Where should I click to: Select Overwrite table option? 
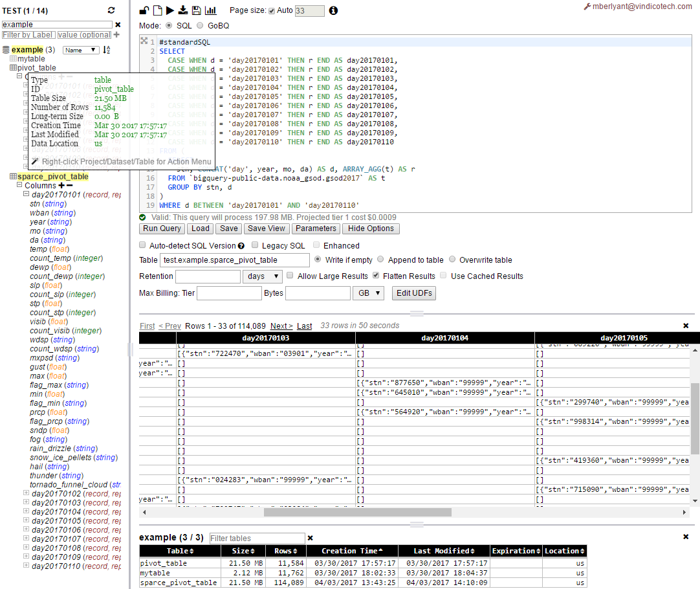click(x=452, y=260)
